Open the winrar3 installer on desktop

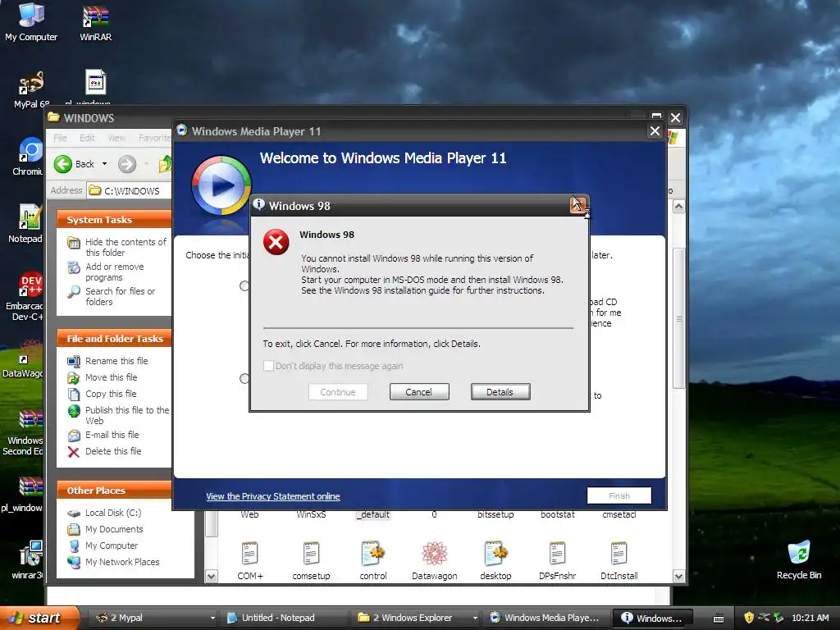(x=28, y=559)
